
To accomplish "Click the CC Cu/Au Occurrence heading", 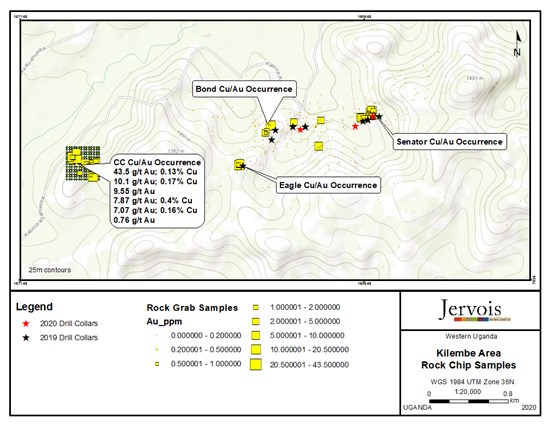I will pos(157,162).
